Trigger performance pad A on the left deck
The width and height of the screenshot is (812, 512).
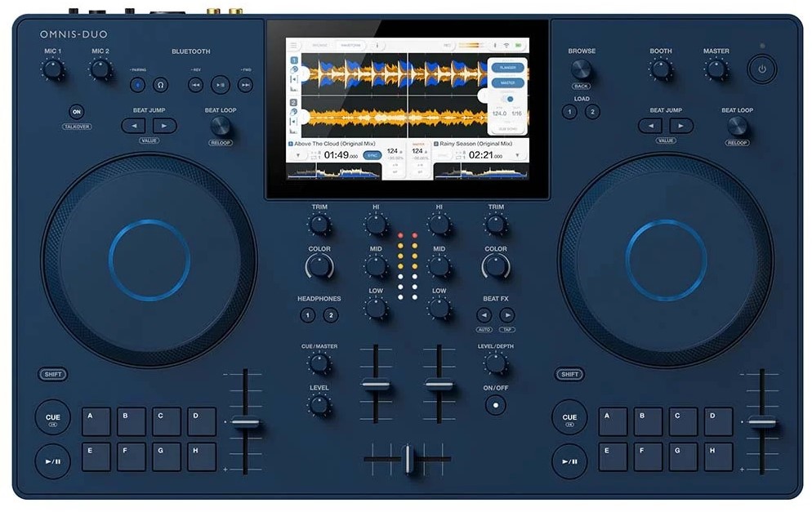coord(96,421)
